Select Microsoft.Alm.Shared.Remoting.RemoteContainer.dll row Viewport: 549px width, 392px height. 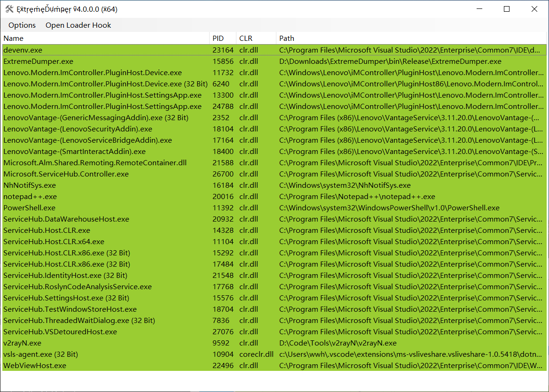coord(274,162)
